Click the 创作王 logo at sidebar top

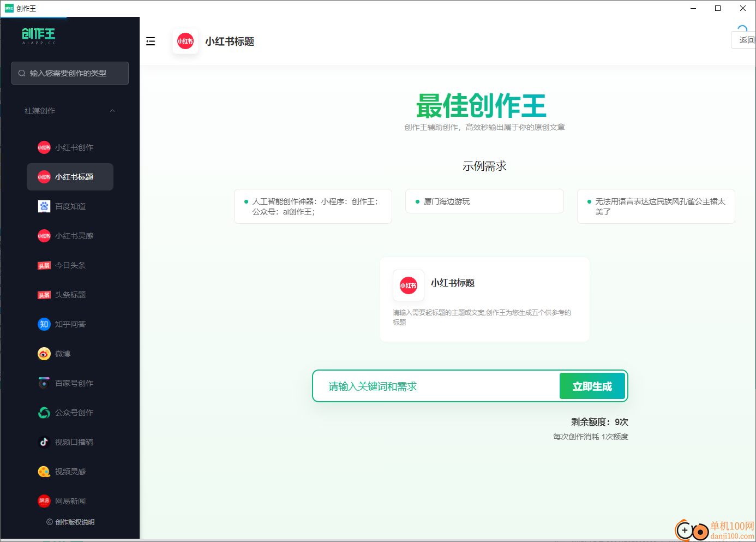coord(39,36)
